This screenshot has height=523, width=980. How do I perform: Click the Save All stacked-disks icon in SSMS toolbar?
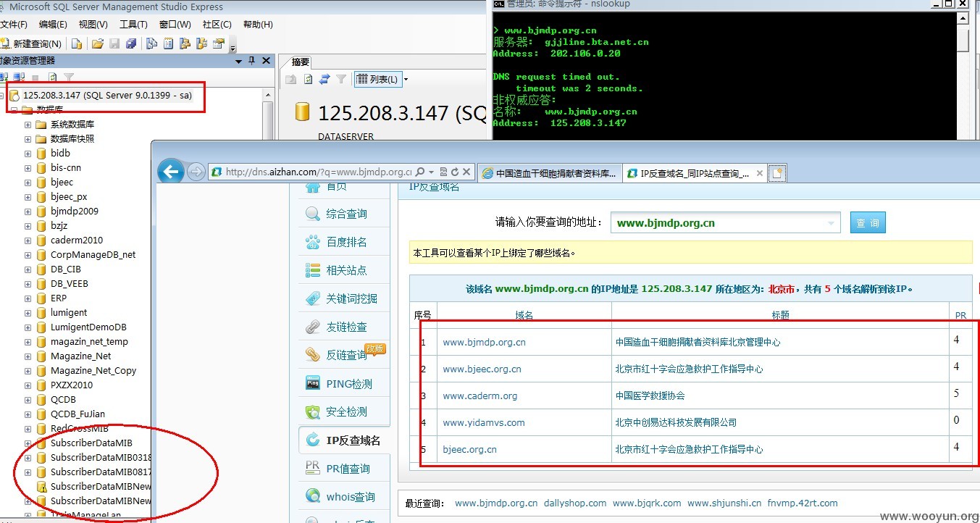pyautogui.click(x=131, y=43)
